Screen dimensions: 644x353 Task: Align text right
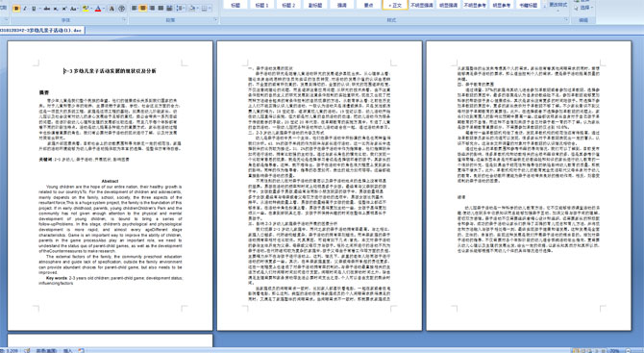point(152,8)
